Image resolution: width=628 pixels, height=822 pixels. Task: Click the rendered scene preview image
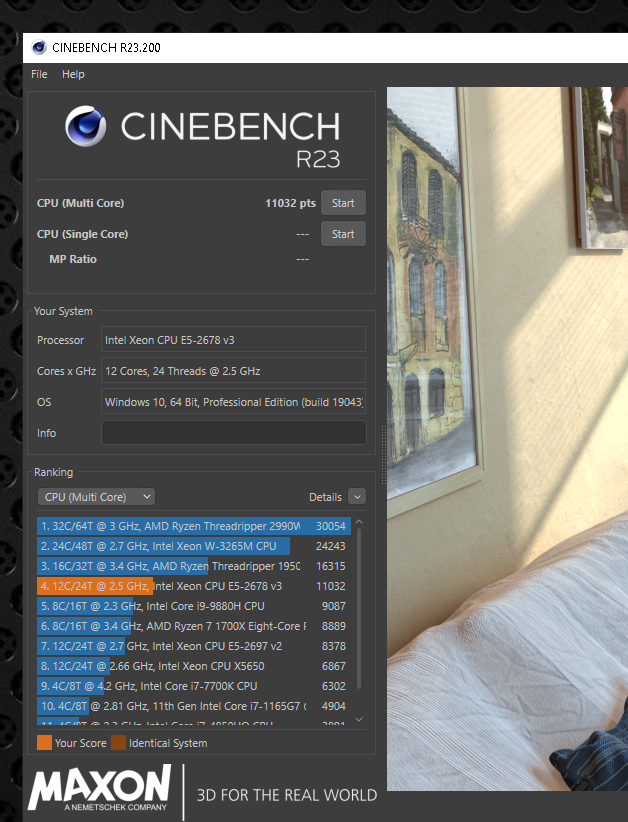click(507, 438)
